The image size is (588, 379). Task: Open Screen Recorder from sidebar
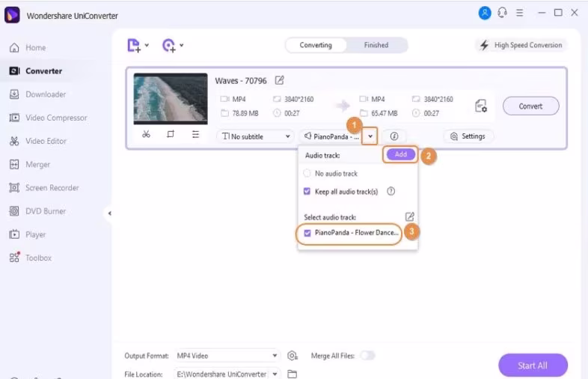point(44,187)
